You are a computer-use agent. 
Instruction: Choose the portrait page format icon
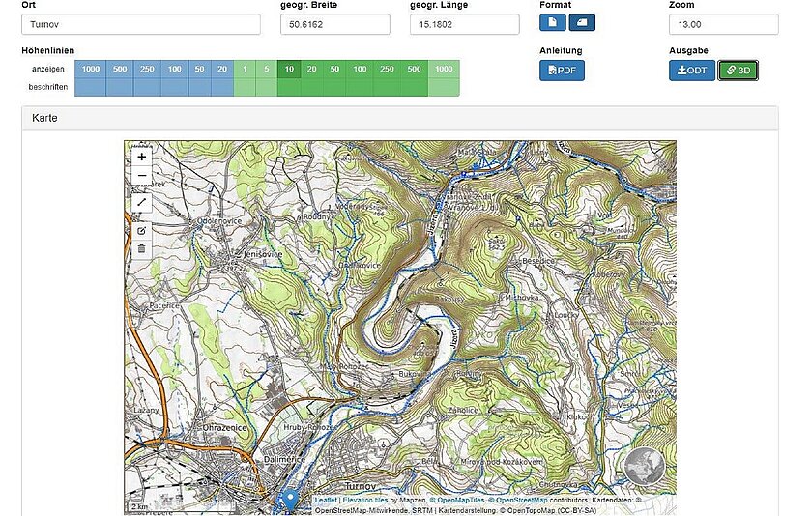click(x=552, y=23)
